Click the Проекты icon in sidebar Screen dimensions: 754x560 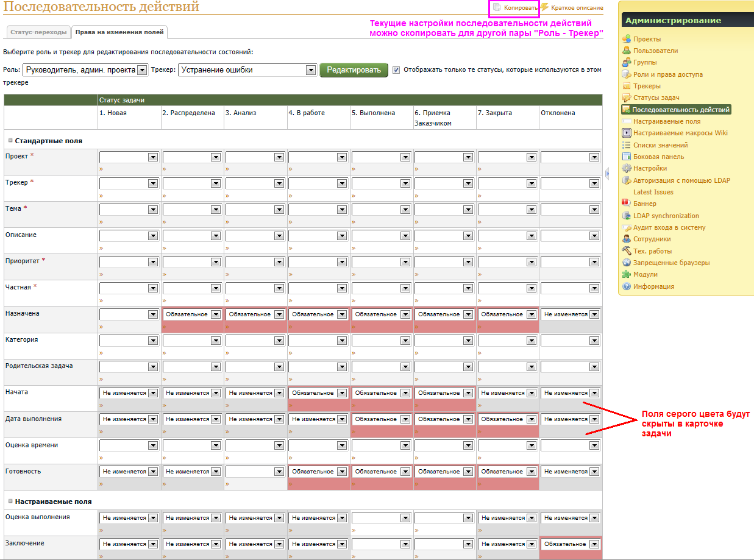point(627,39)
